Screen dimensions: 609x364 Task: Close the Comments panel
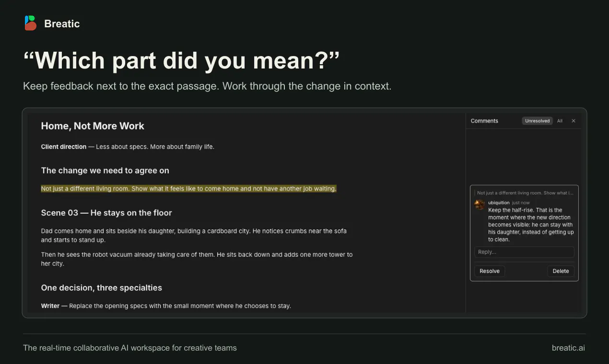point(573,121)
